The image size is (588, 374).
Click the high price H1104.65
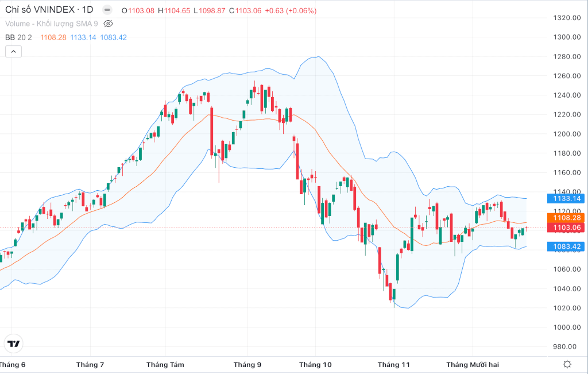click(x=174, y=10)
